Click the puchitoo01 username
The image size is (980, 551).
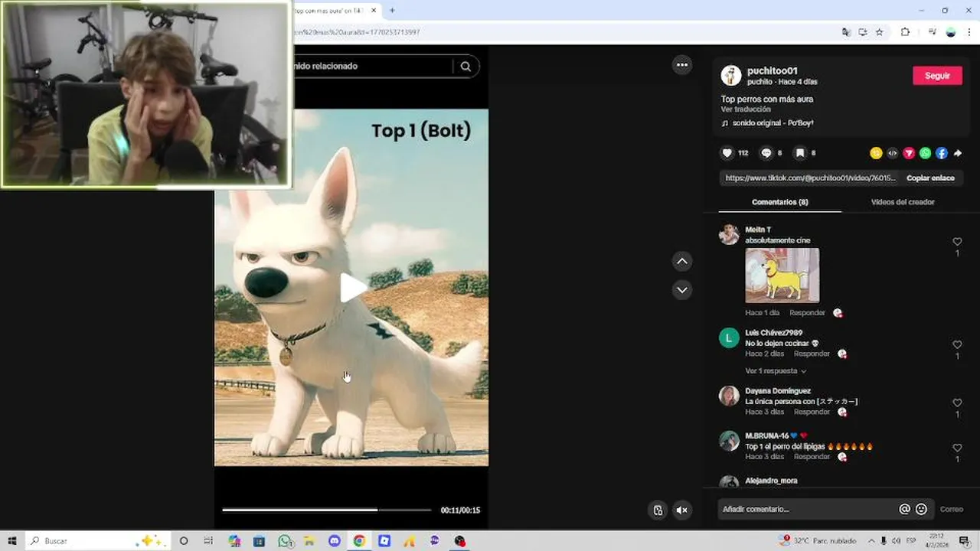772,70
